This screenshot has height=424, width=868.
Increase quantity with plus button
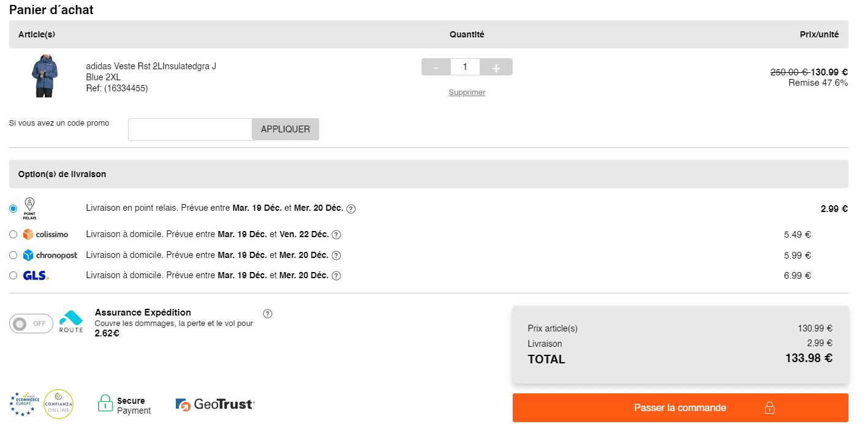496,67
